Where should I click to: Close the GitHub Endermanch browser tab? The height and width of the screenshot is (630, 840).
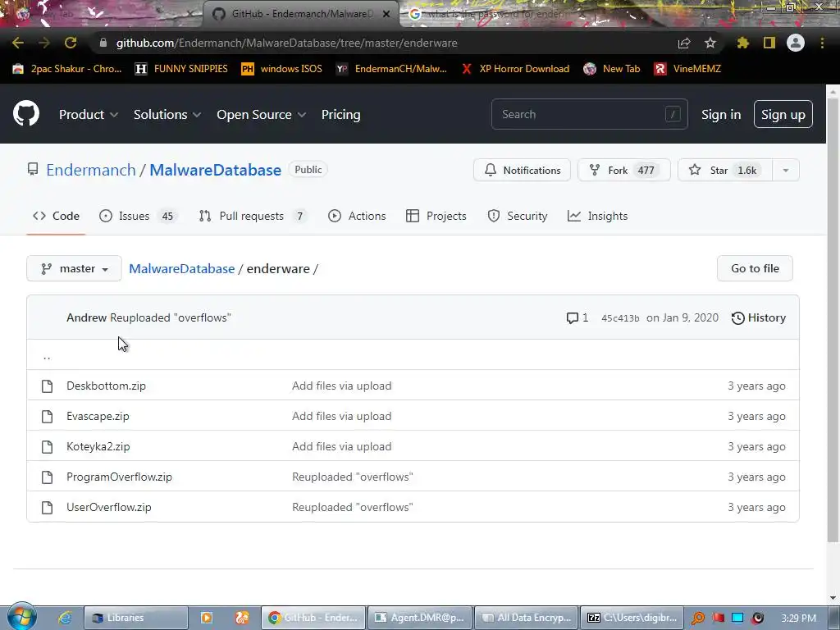pyautogui.click(x=386, y=14)
